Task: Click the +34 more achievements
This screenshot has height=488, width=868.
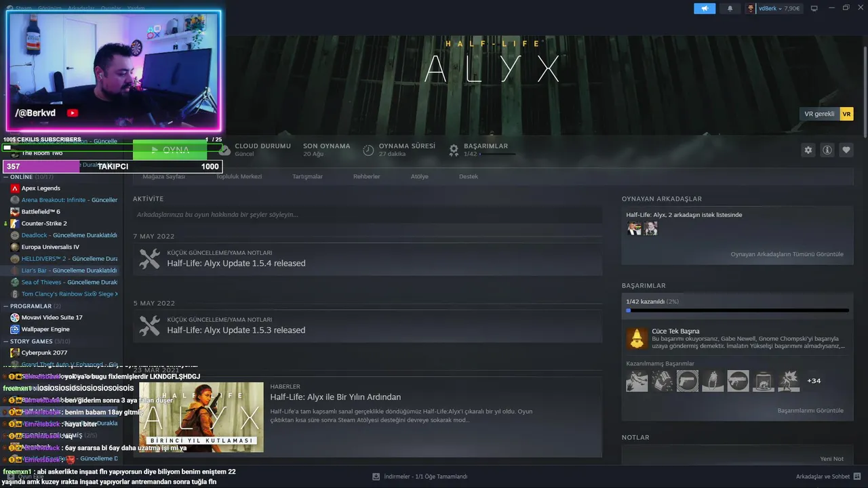Action: [814, 381]
